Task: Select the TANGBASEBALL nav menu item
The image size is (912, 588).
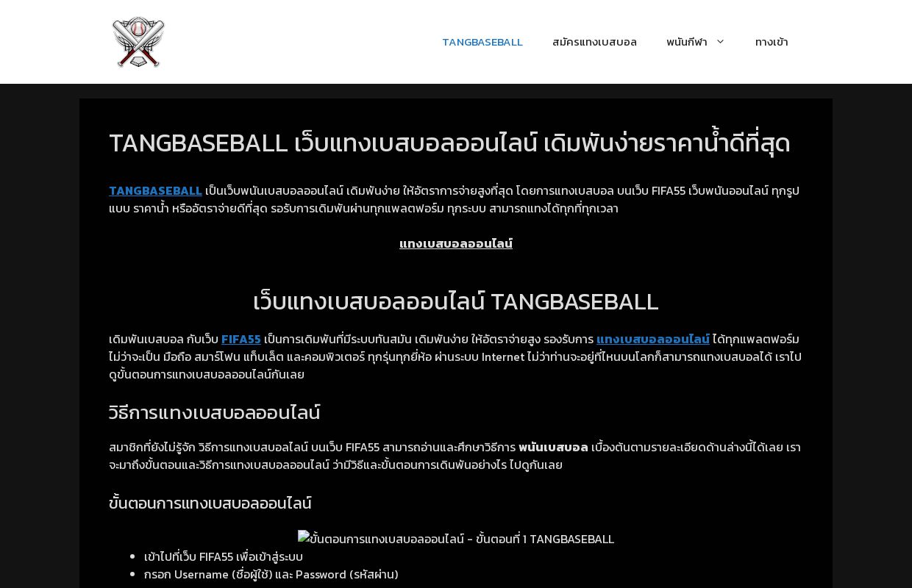Action: point(482,42)
